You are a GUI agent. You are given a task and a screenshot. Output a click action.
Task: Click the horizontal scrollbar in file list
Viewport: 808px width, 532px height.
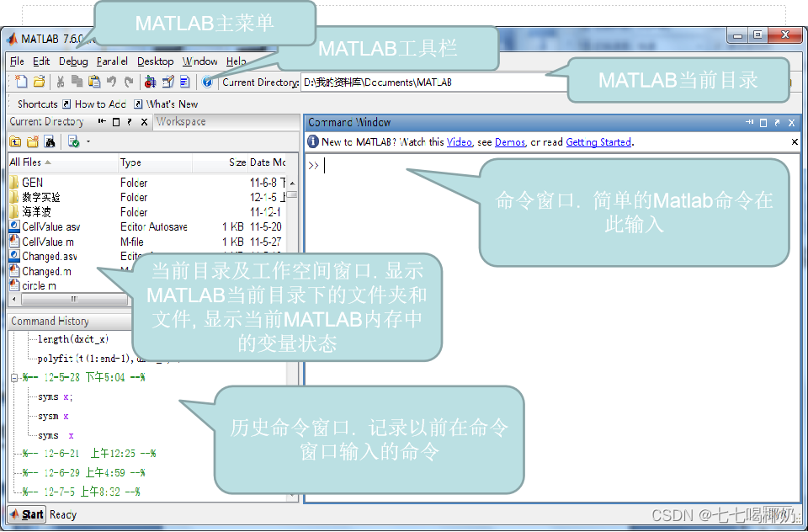point(74,298)
